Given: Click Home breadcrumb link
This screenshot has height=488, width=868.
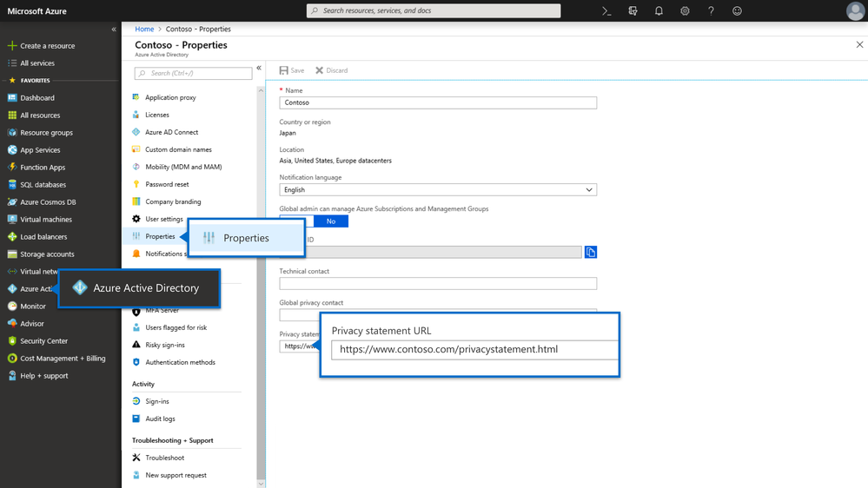Looking at the screenshot, I should click(144, 30).
